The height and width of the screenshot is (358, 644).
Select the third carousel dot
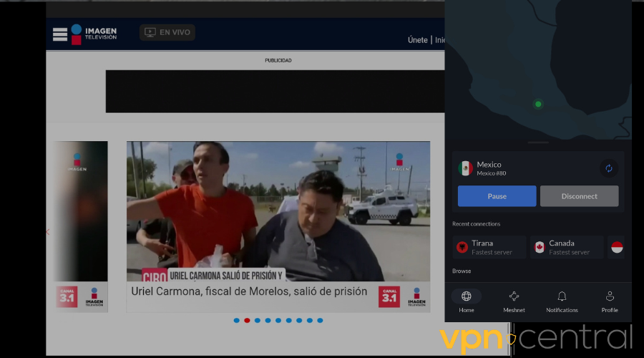click(x=258, y=321)
